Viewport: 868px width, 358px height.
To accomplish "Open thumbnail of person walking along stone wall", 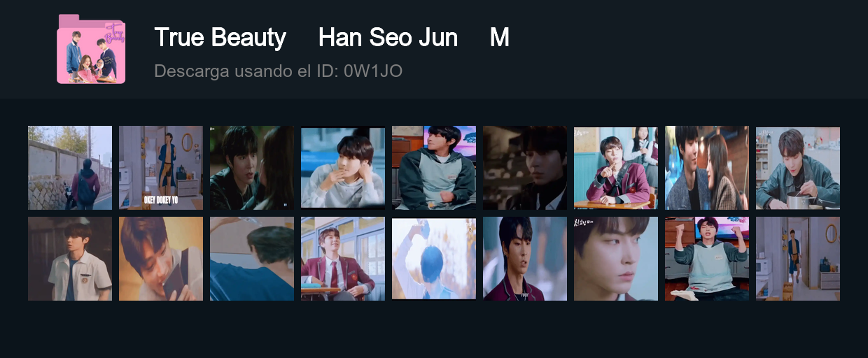I will click(70, 168).
